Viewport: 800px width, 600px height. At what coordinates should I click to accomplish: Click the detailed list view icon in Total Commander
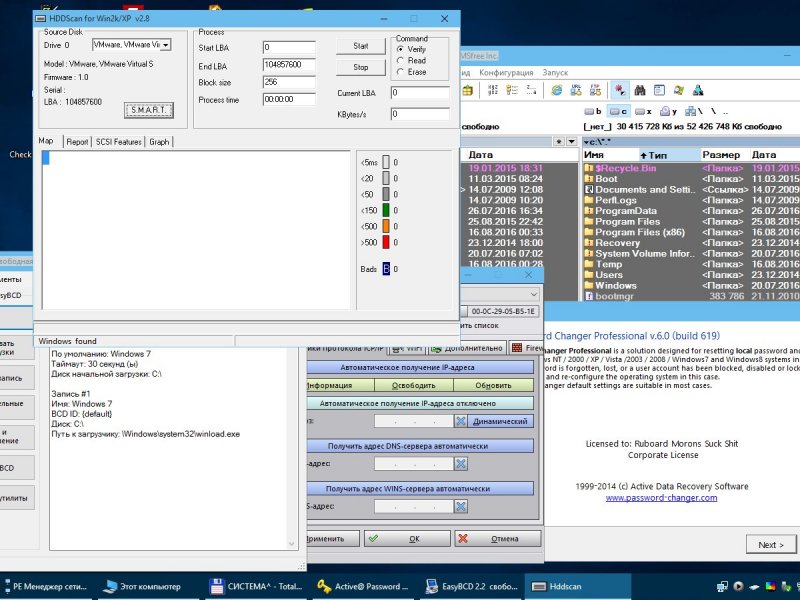512,90
